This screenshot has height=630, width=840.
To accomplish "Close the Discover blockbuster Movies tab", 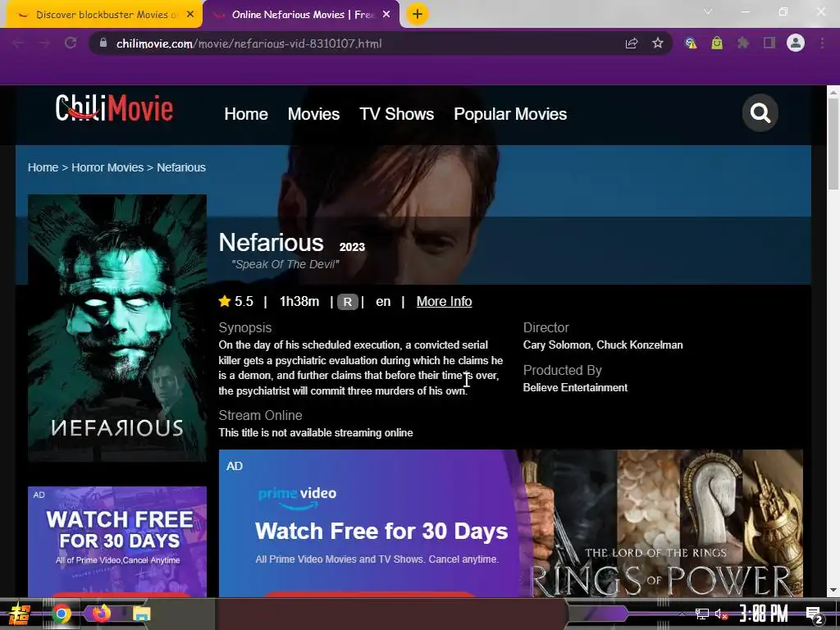I will point(190,15).
